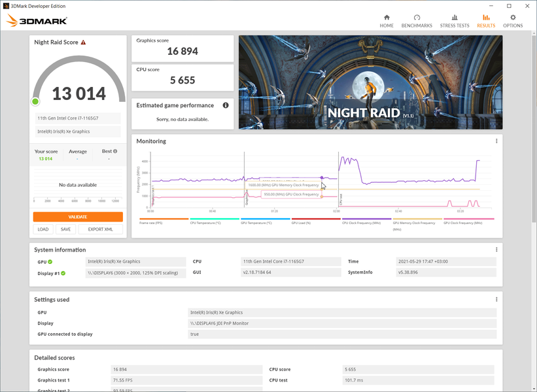537x392 pixels.
Task: Open the System information kebab menu
Action: (496, 250)
